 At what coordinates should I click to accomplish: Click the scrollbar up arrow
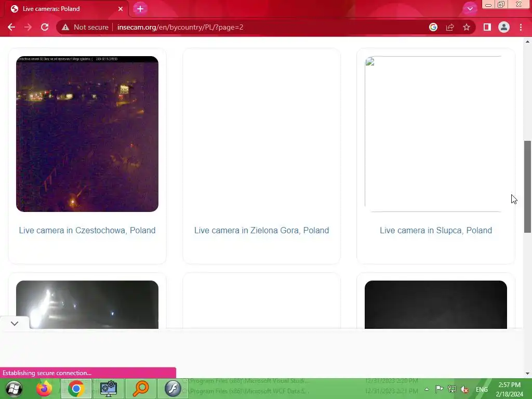tap(527, 42)
